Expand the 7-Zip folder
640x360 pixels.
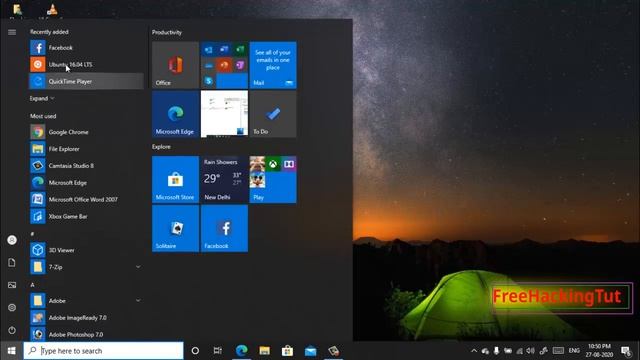[86, 267]
